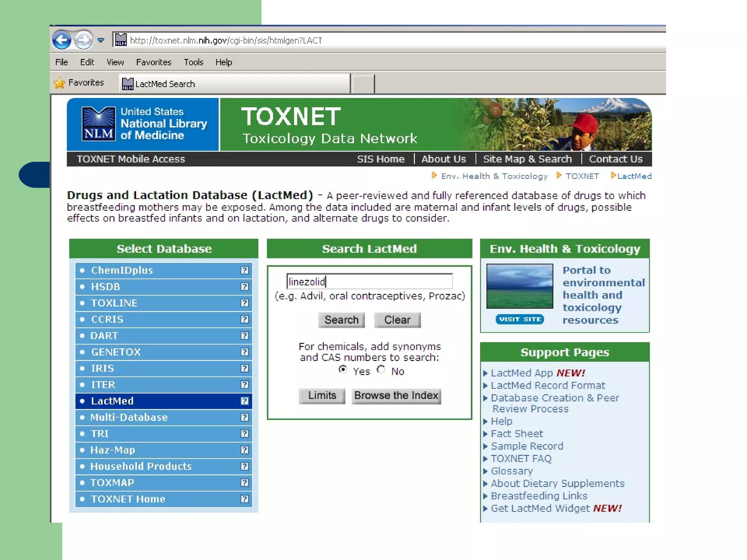Click the browser Forward arrow button
747x560 pixels.
click(x=84, y=40)
